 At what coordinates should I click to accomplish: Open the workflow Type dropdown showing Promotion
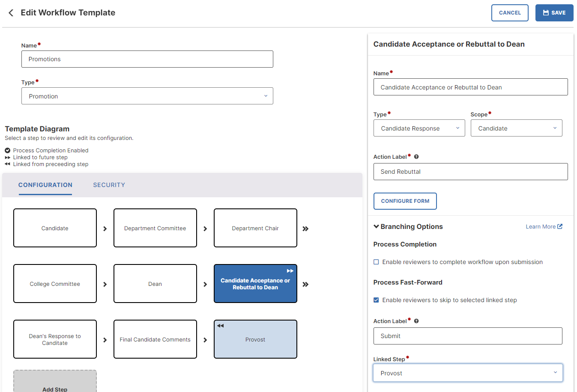tap(147, 96)
